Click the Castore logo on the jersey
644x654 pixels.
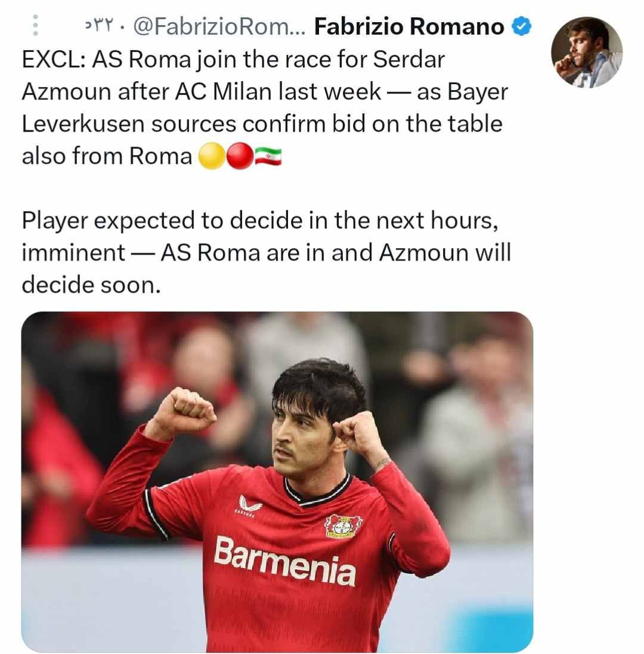tap(249, 506)
